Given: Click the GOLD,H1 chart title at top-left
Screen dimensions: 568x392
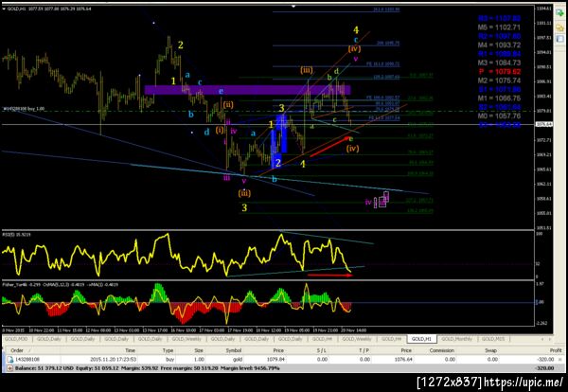Looking at the screenshot, I should (x=47, y=9).
